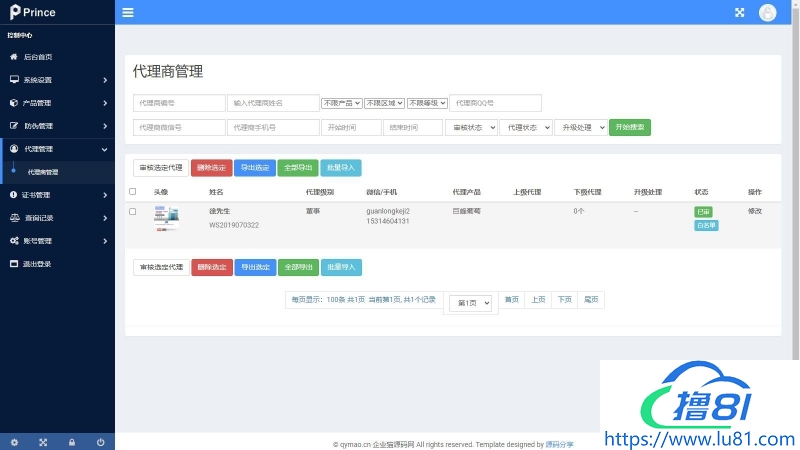
Task: Click the green 开始搜索 button
Action: [630, 128]
